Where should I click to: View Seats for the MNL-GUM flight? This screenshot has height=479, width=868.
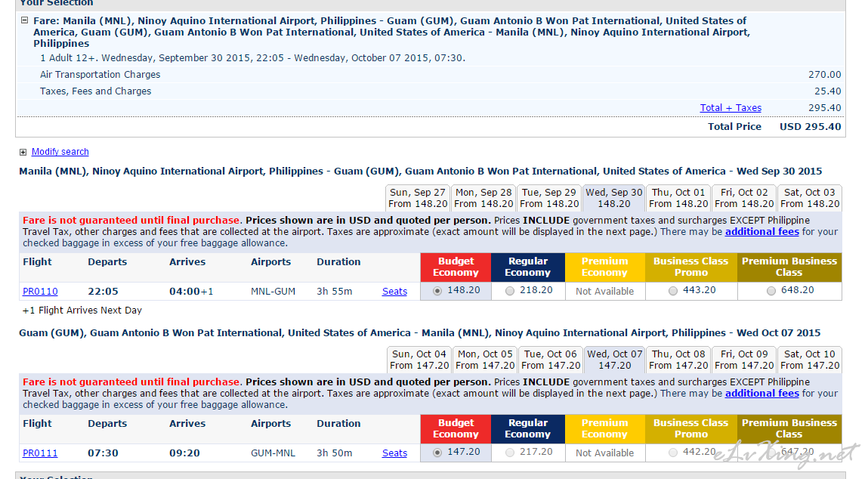tap(394, 292)
